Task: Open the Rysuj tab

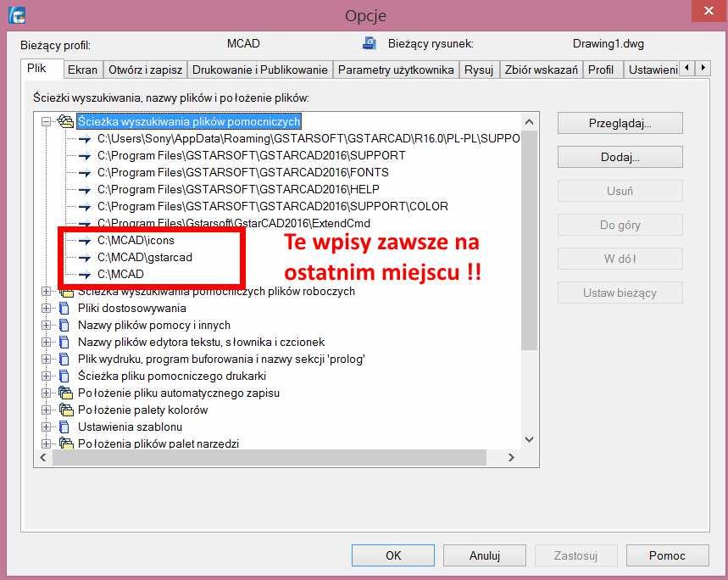Action: point(479,70)
